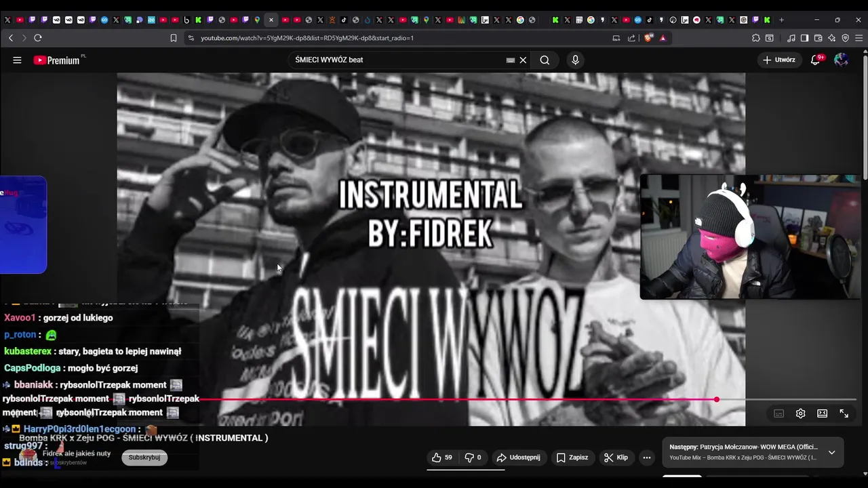Viewport: 868px width, 488px height.
Task: Toggle subtitles on the video player
Action: point(778,413)
